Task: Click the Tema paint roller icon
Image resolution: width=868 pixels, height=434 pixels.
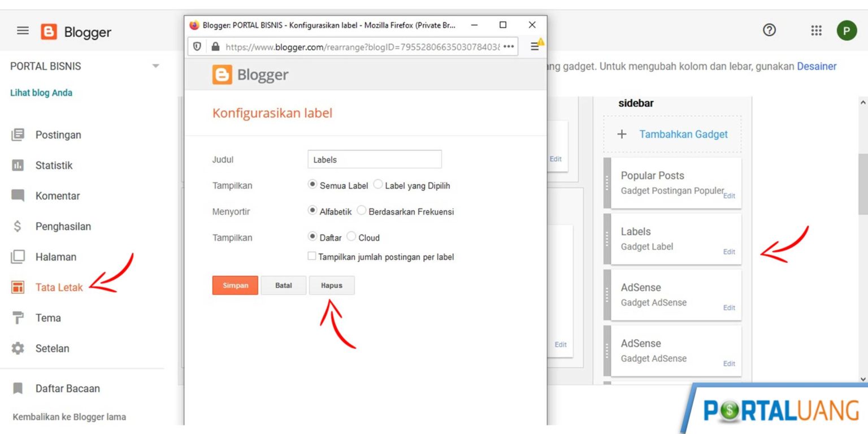Action: (18, 318)
